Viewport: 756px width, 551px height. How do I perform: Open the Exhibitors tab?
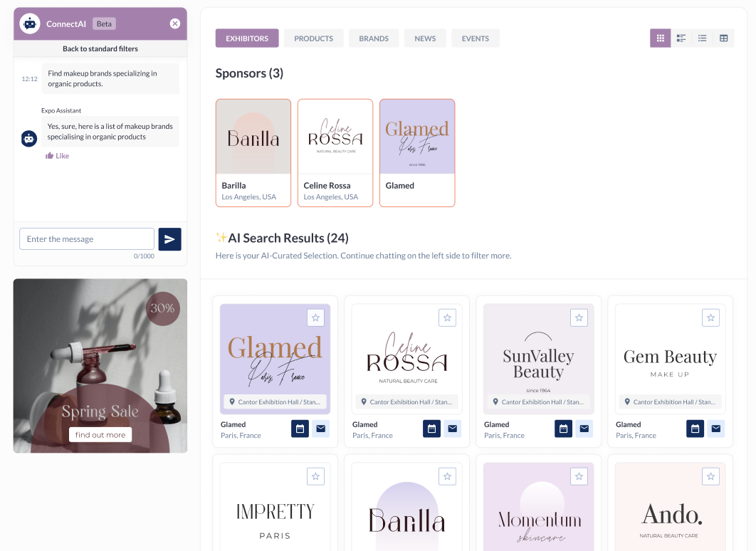coord(247,38)
